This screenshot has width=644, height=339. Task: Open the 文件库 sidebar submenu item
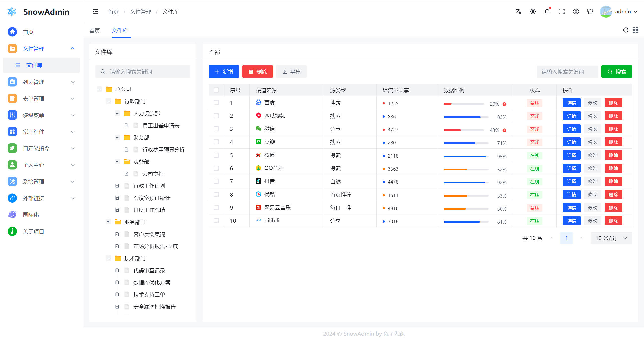42,65
